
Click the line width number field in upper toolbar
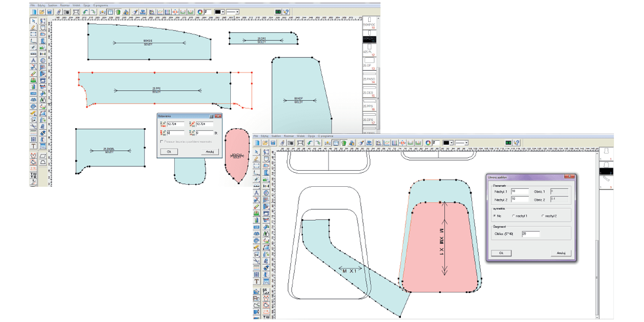(x=208, y=11)
